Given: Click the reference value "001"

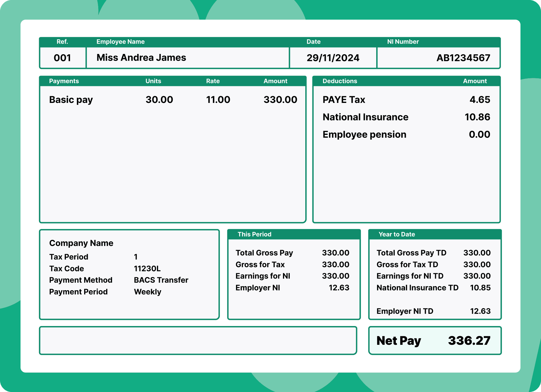Looking at the screenshot, I should 62,58.
